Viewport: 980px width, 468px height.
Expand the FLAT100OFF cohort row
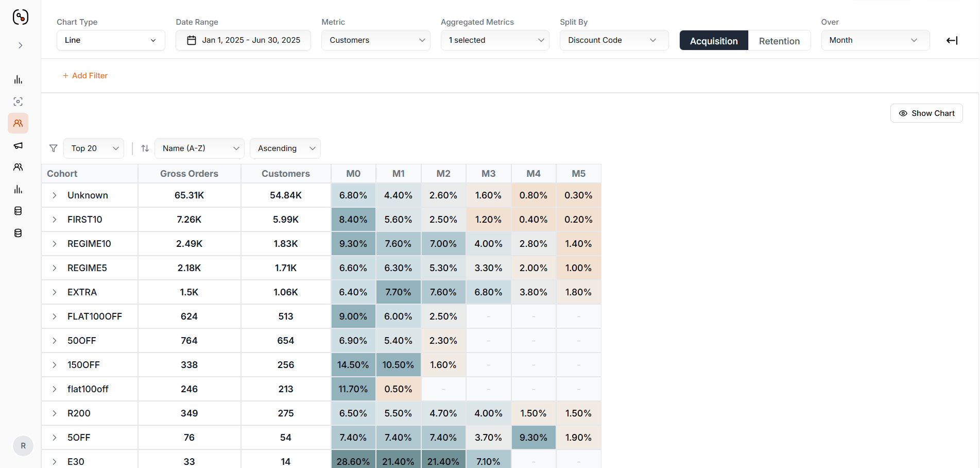click(x=55, y=316)
